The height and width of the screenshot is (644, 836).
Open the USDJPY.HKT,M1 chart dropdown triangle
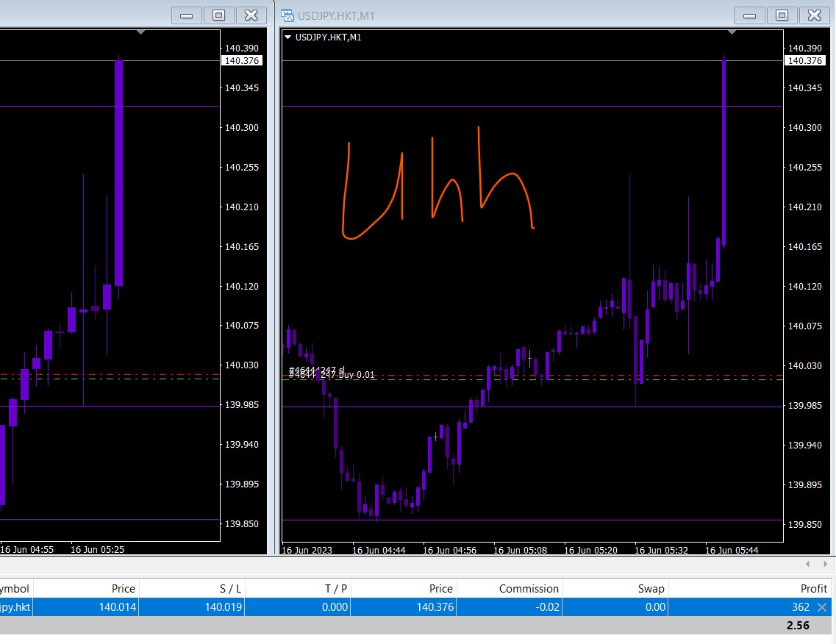pyautogui.click(x=288, y=37)
